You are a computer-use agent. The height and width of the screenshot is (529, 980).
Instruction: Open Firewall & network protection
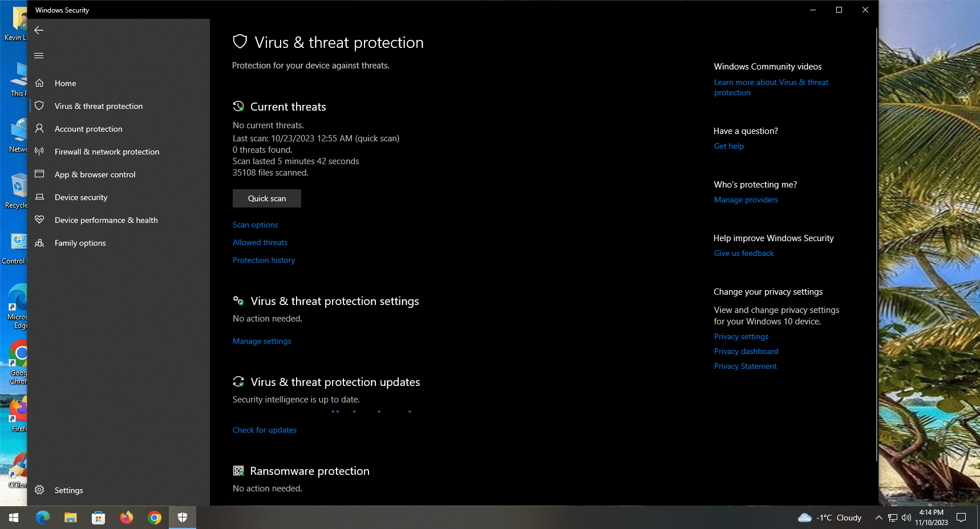[x=119, y=152]
